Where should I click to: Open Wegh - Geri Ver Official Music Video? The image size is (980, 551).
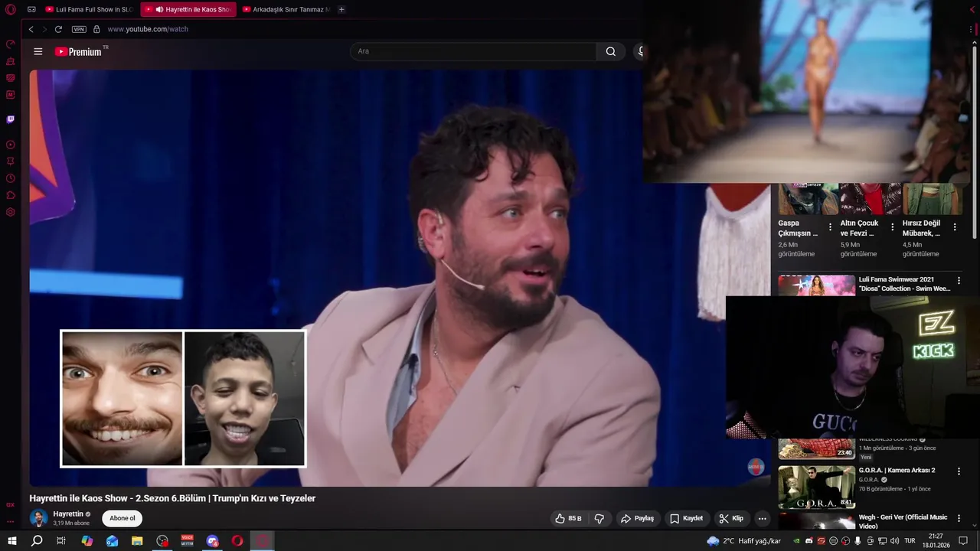point(903,521)
